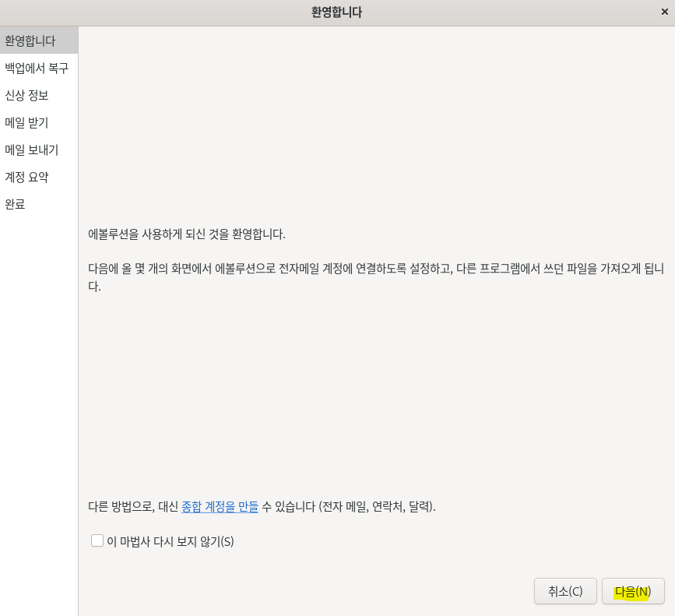Click the paragraph starting with 다음에 올 몇 개의 화면에서
The width and height of the screenshot is (675, 616).
point(376,277)
